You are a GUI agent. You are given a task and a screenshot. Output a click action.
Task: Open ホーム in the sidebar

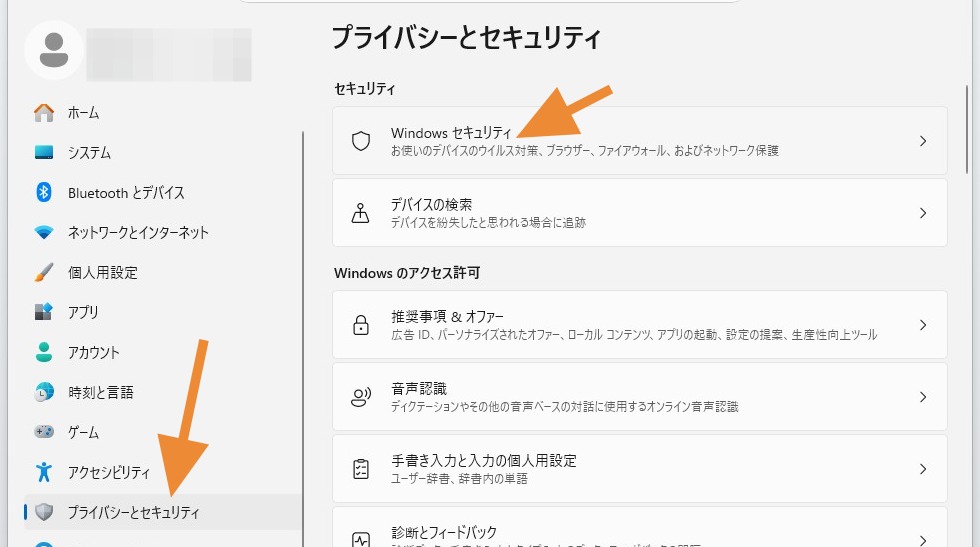pos(162,113)
